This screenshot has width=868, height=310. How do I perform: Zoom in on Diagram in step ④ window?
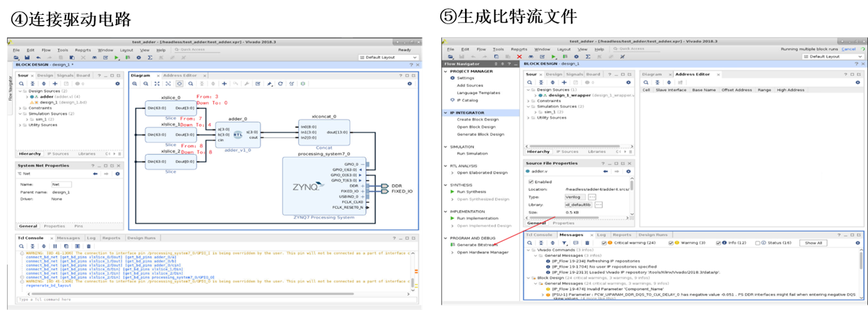[134, 83]
